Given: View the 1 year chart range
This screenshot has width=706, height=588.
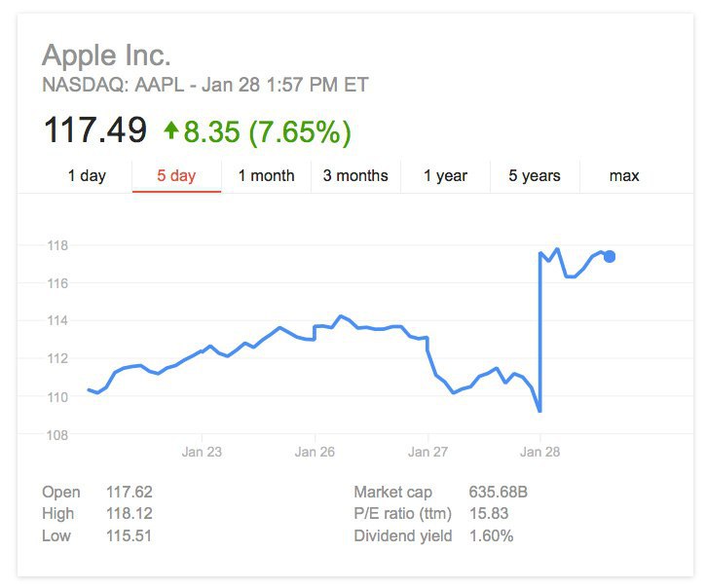Looking at the screenshot, I should coord(445,176).
